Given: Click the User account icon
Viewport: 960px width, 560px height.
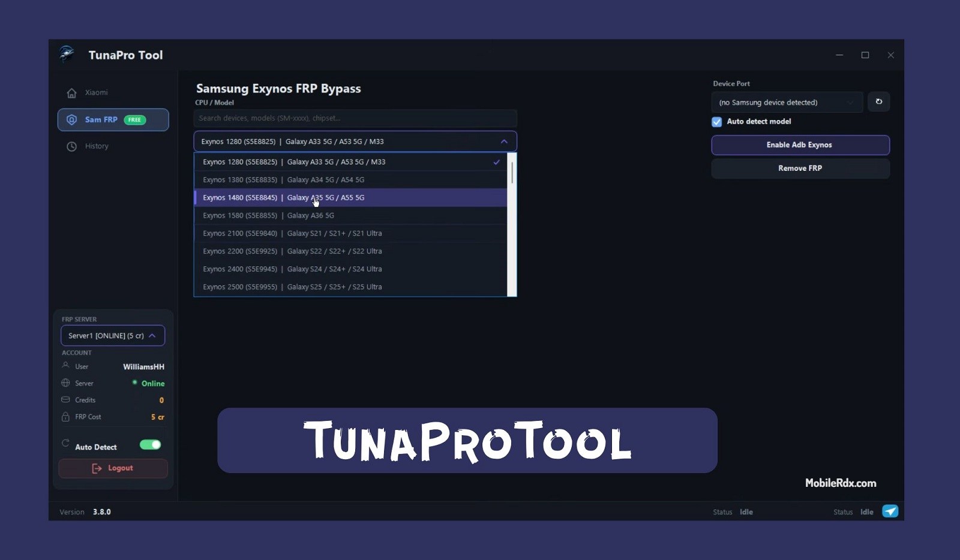Looking at the screenshot, I should click(66, 366).
